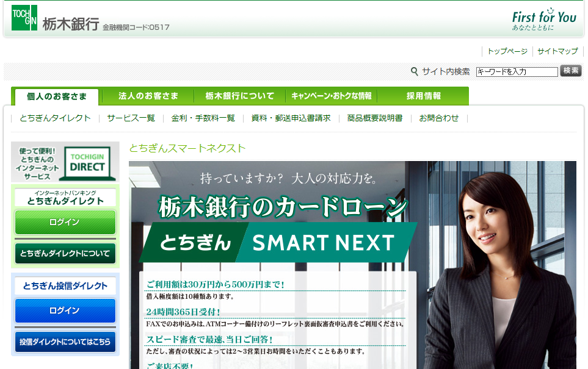The width and height of the screenshot is (588, 369).
Task: Open お問合わせ link
Action: [439, 118]
